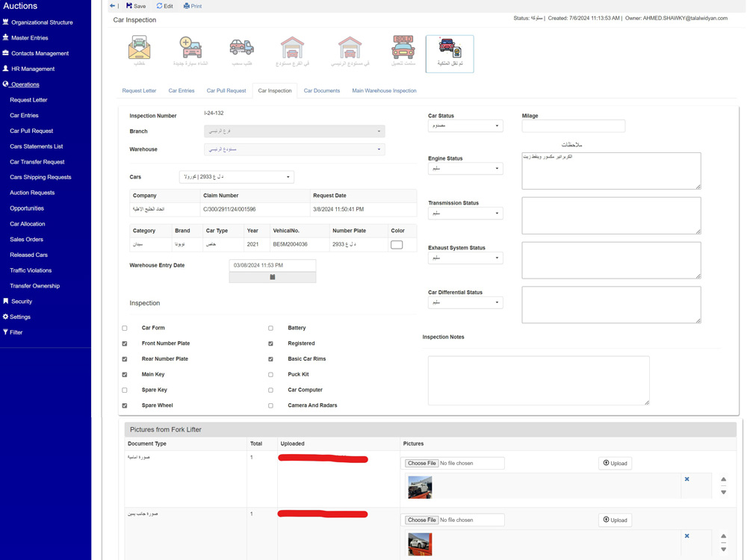Uncheck the Main Key checkbox
747x560 pixels.
point(125,375)
